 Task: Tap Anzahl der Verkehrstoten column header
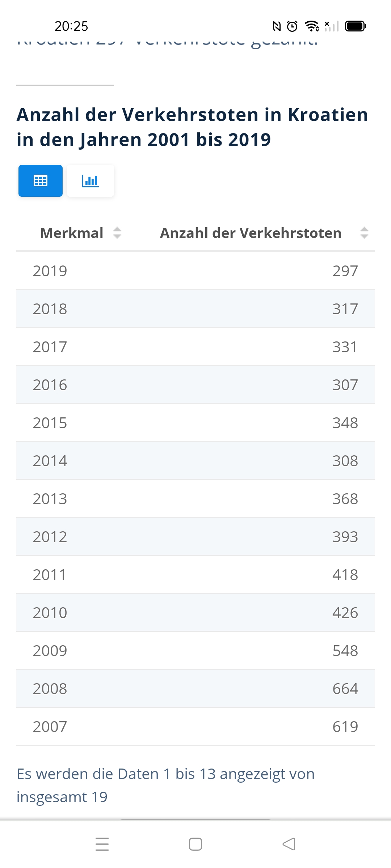pyautogui.click(x=251, y=233)
